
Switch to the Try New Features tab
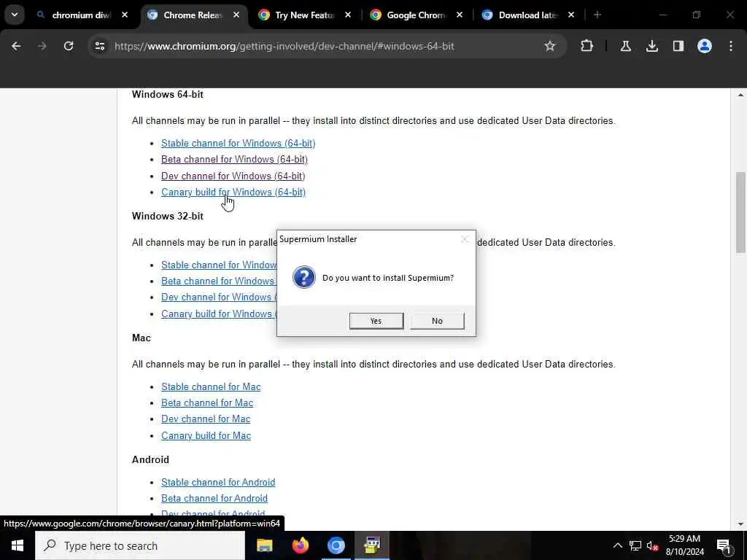304,15
